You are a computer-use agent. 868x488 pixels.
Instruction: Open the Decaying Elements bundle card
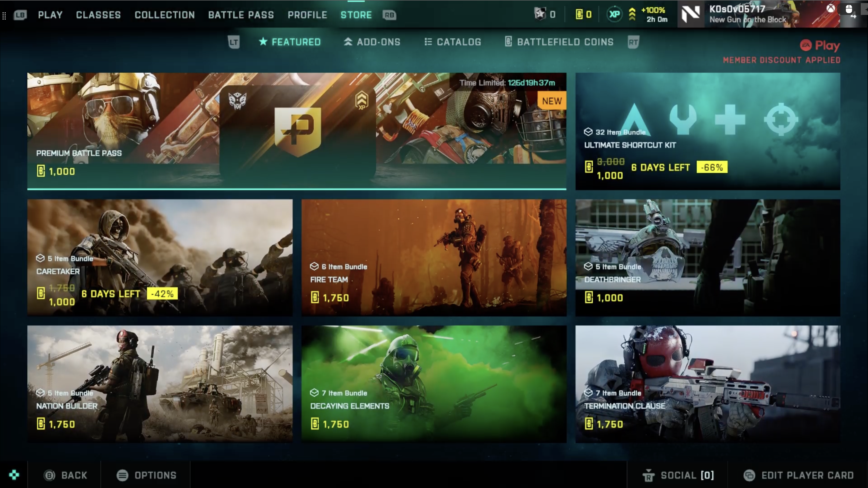pyautogui.click(x=434, y=384)
